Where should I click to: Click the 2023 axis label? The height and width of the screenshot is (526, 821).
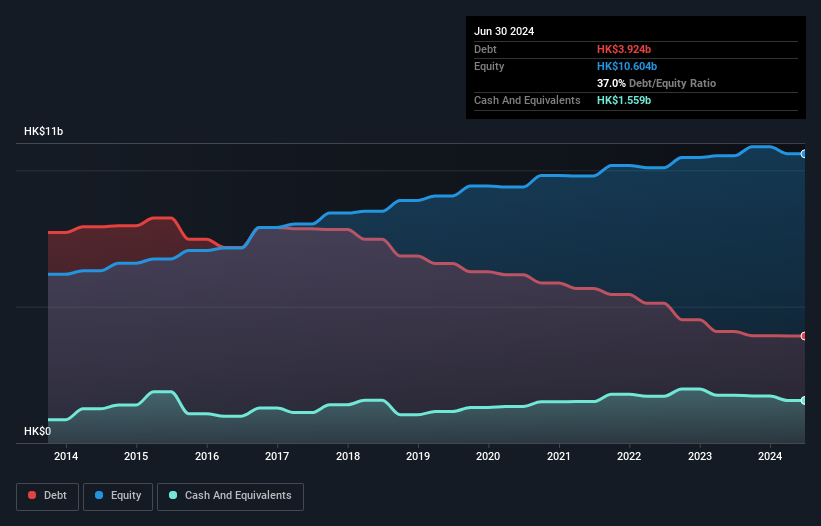[x=700, y=456]
